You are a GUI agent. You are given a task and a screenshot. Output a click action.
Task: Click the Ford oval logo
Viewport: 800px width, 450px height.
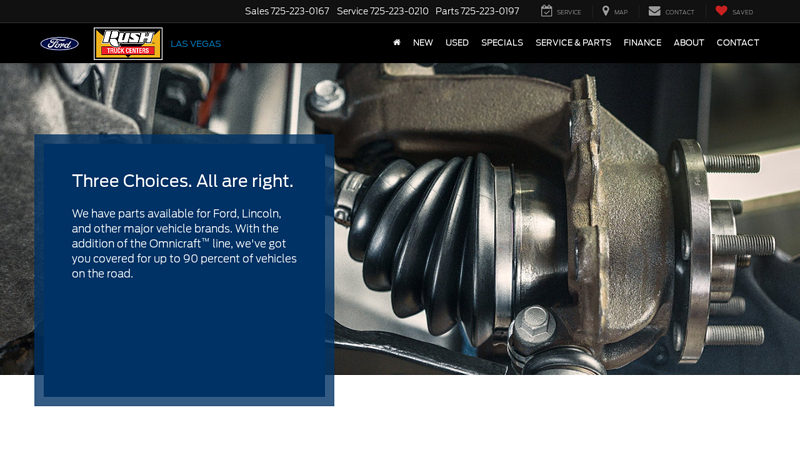60,44
